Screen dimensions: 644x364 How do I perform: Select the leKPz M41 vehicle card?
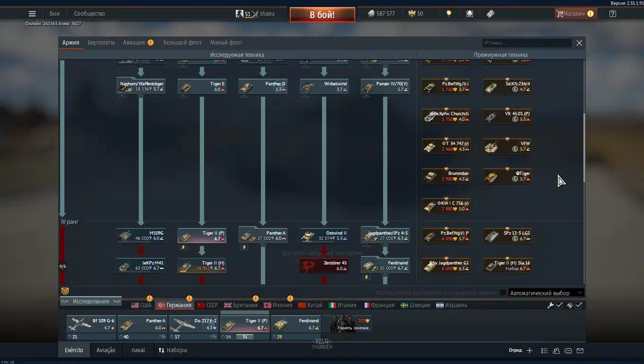pos(141,265)
